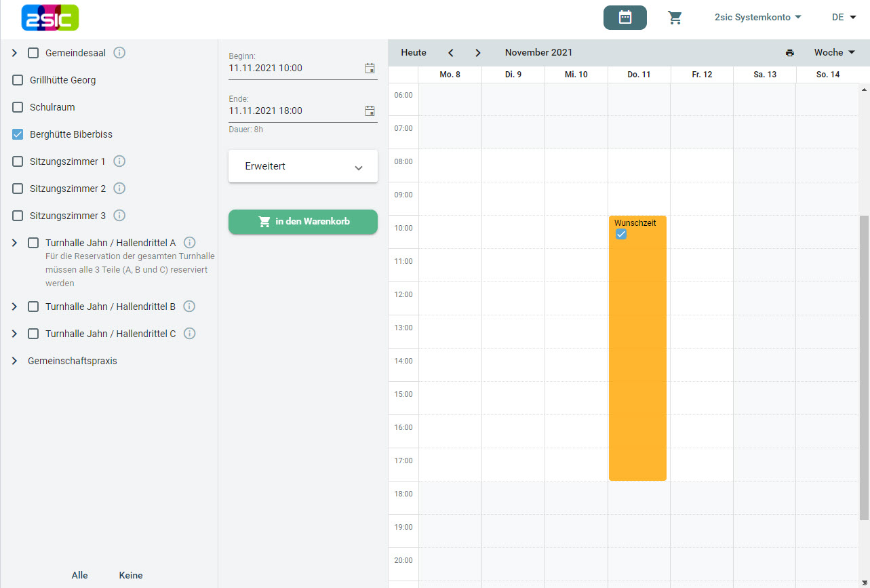870x588 pixels.
Task: Open the shopping cart icon in header
Action: click(675, 18)
